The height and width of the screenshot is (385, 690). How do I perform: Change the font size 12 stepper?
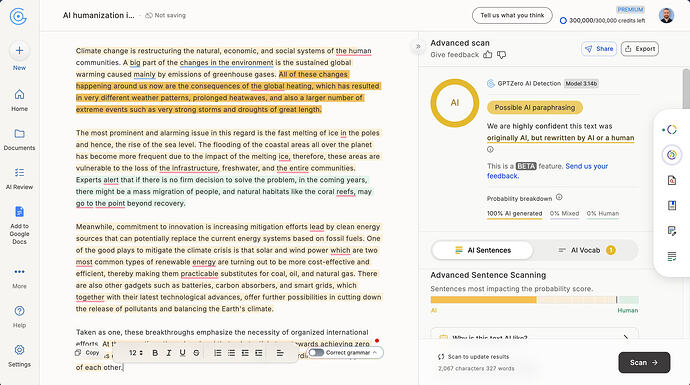[136, 353]
